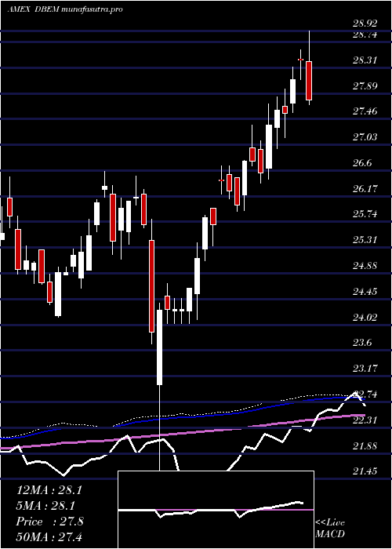The width and height of the screenshot is (392, 549).
Task: Click the 23.6 price label
Action: tap(363, 343)
